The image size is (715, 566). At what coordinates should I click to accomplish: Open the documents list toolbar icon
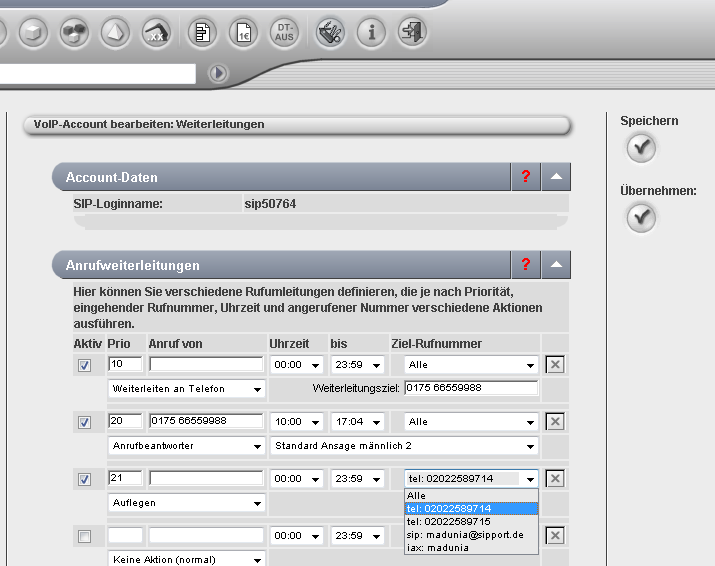pos(202,33)
